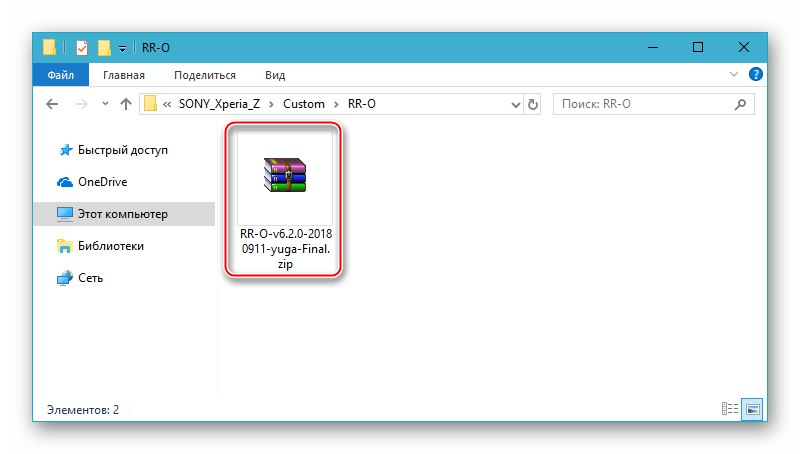The height and width of the screenshot is (454, 800).
Task: Open Explorer help question icon
Action: pos(756,74)
